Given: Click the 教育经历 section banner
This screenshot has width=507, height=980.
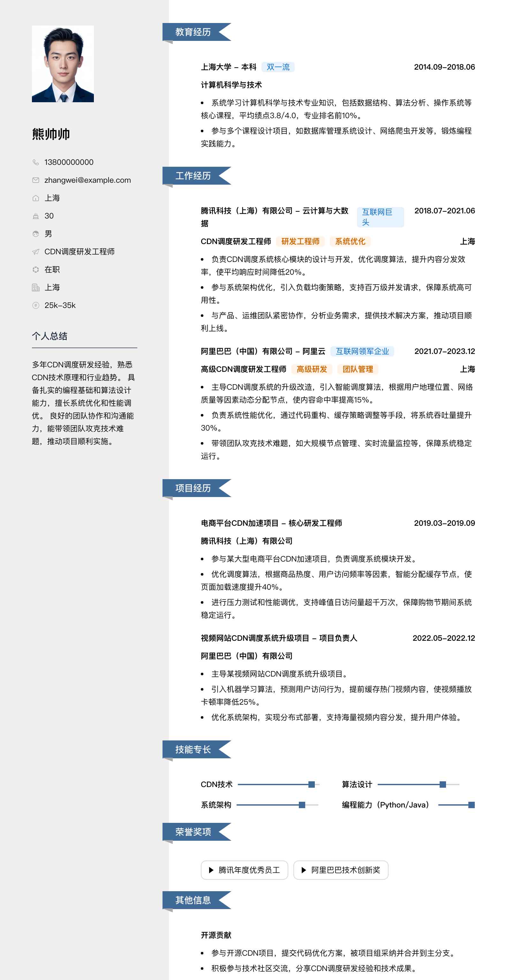Looking at the screenshot, I should click(x=197, y=32).
